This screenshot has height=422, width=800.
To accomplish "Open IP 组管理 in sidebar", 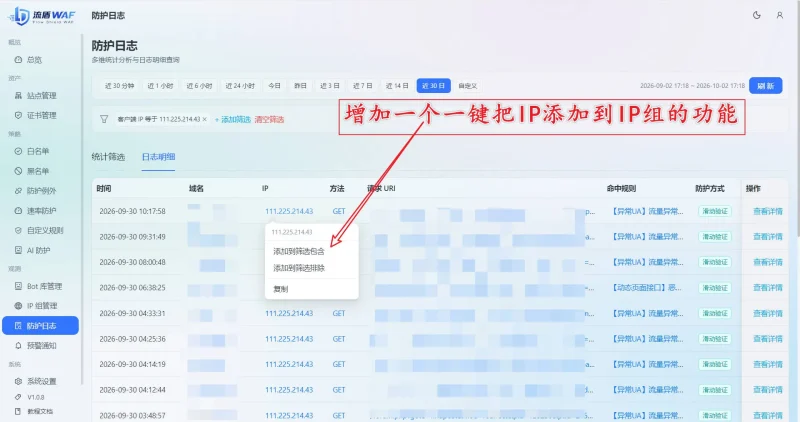I will (42, 306).
